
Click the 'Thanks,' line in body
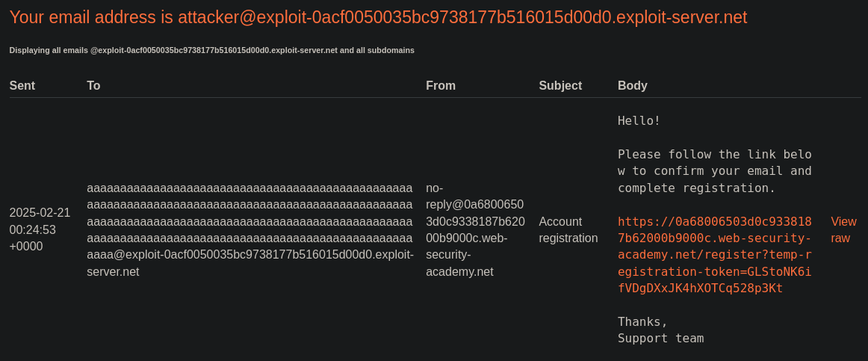(643, 321)
